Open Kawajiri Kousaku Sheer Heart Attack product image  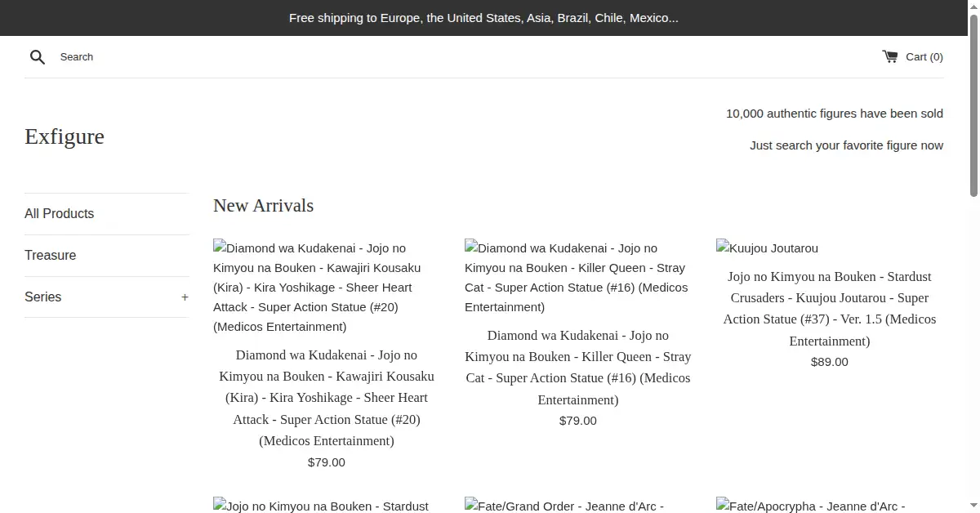coord(326,287)
